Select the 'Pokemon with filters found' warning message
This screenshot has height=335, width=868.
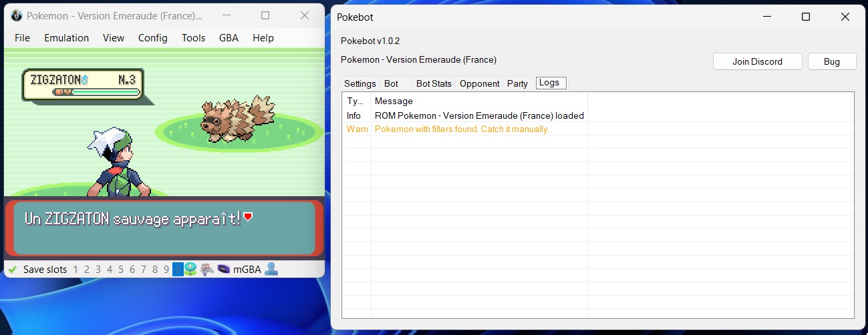click(462, 129)
